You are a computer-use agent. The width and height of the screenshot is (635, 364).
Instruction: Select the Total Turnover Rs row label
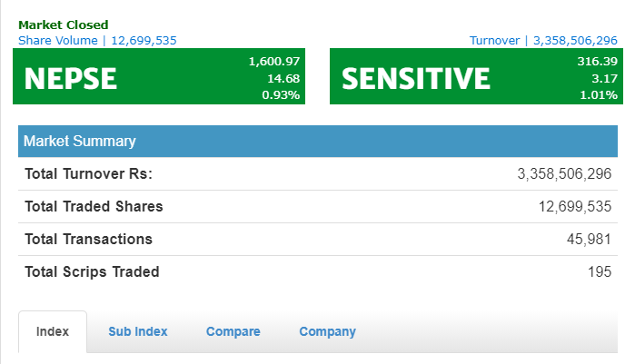pos(89,173)
